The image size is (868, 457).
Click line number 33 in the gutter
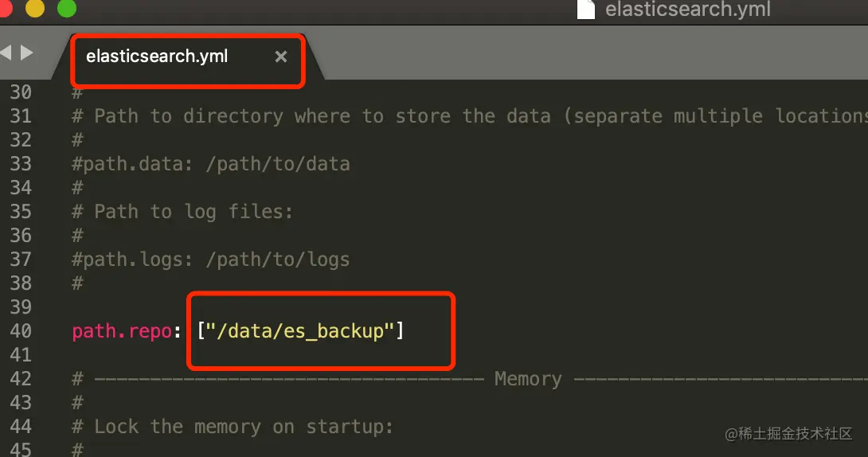tap(21, 164)
